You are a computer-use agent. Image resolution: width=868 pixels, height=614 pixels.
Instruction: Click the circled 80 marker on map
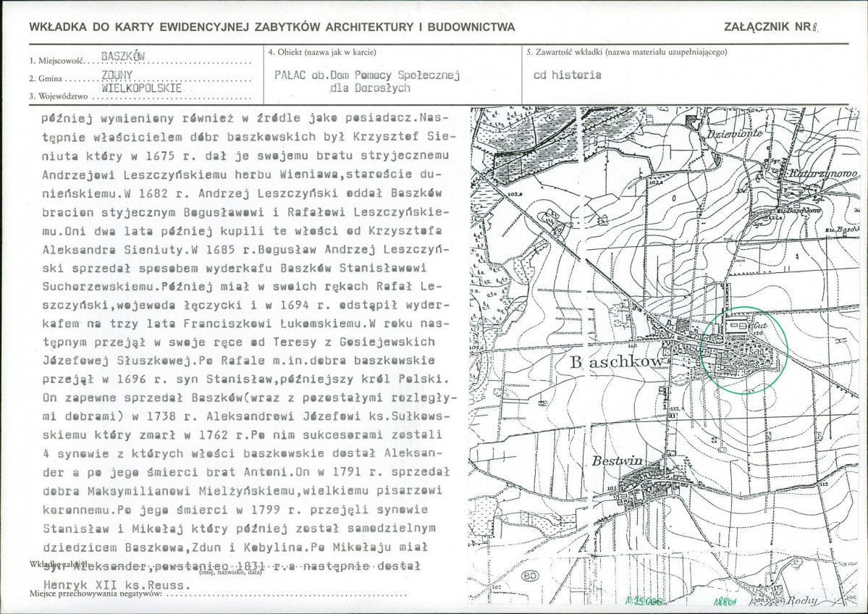click(x=530, y=576)
